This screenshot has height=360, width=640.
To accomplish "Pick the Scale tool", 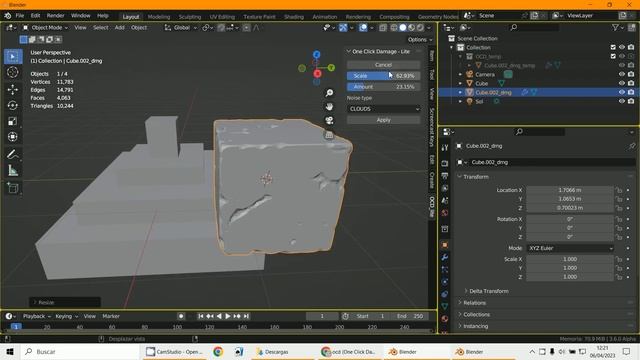I will (13, 121).
